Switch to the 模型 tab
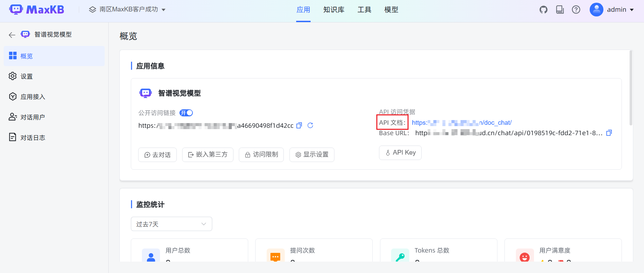This screenshot has width=644, height=273. 391,10
